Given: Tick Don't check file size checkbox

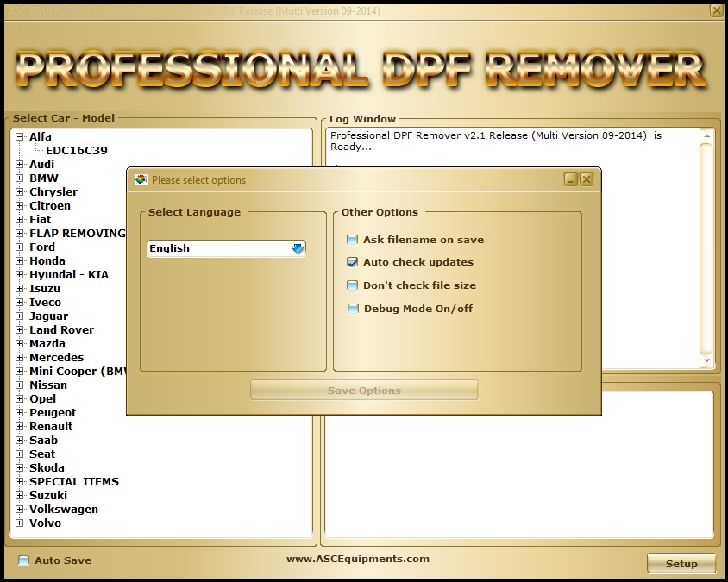Looking at the screenshot, I should [x=353, y=285].
